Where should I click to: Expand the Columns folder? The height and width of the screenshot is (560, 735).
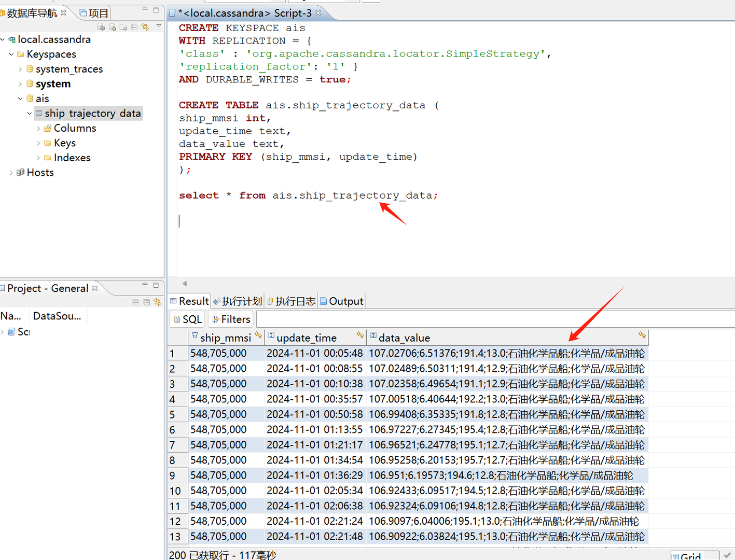[38, 128]
